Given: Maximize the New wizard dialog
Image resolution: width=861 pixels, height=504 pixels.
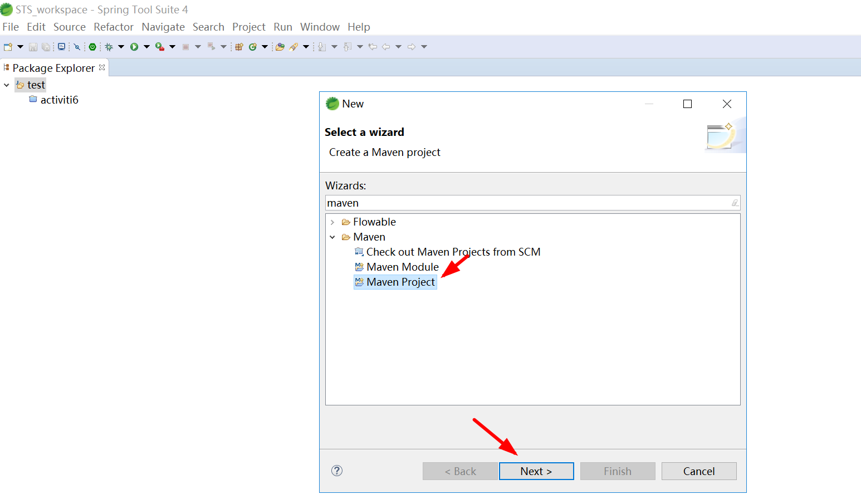Looking at the screenshot, I should click(688, 104).
